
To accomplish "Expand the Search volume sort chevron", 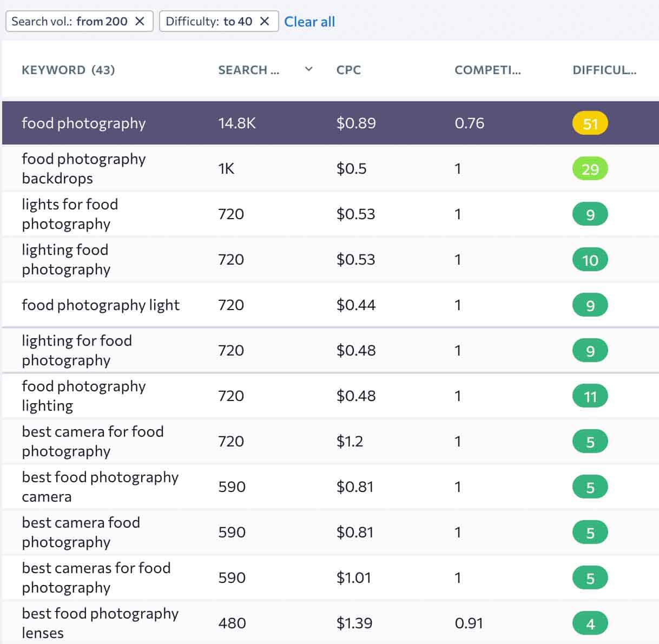I will click(x=308, y=69).
